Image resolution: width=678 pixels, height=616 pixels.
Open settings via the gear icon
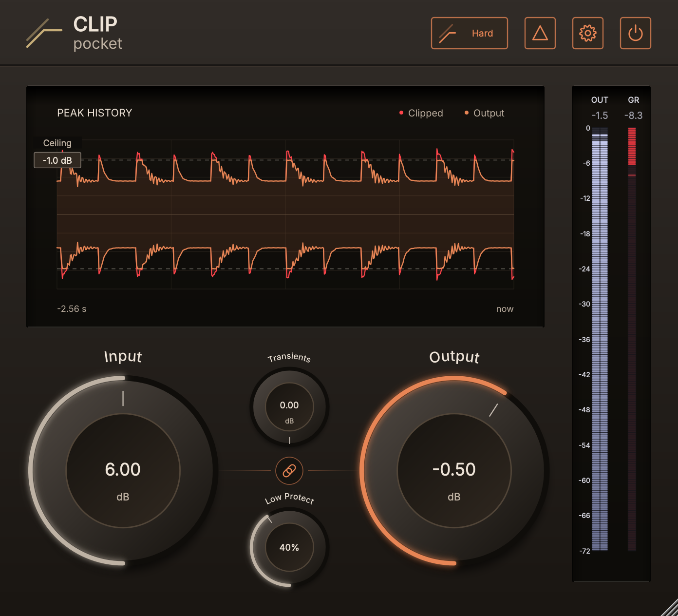coord(587,33)
